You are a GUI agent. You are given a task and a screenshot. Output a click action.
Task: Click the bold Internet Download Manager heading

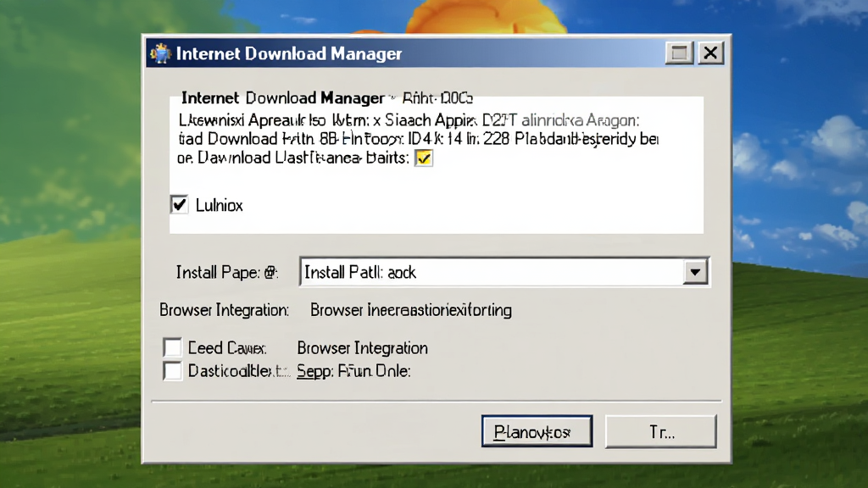coord(283,98)
